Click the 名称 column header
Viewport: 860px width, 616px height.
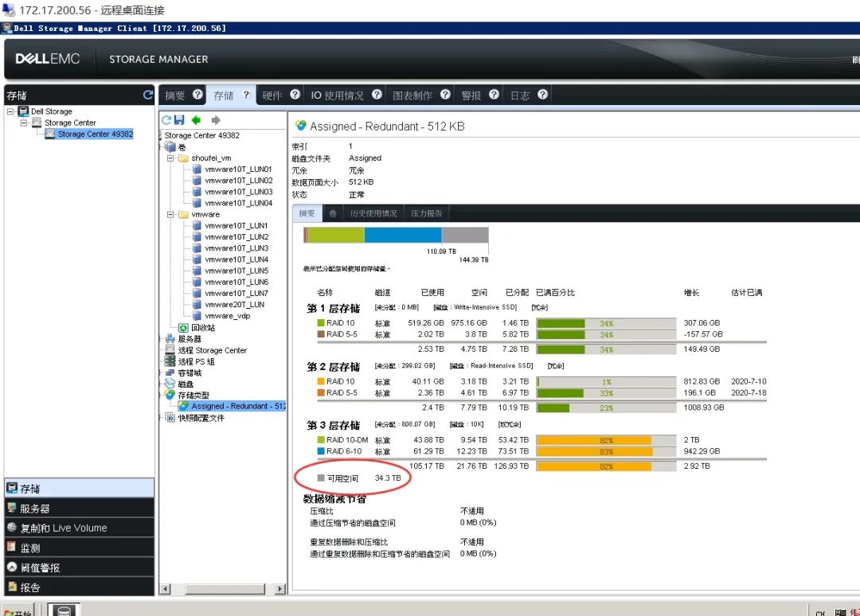(x=325, y=293)
